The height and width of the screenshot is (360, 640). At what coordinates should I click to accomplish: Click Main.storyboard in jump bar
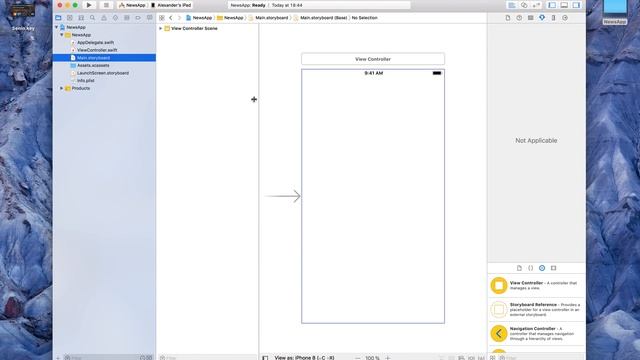click(x=268, y=18)
